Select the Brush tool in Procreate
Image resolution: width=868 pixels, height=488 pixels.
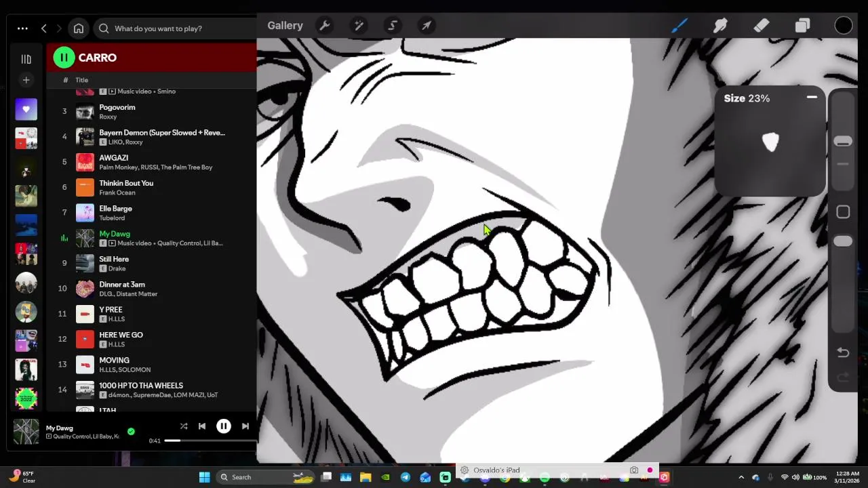pyautogui.click(x=679, y=26)
